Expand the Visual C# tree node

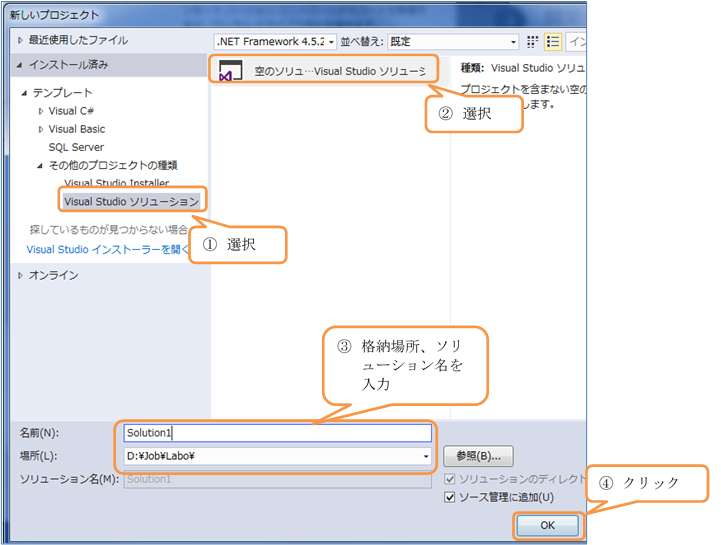[x=40, y=111]
